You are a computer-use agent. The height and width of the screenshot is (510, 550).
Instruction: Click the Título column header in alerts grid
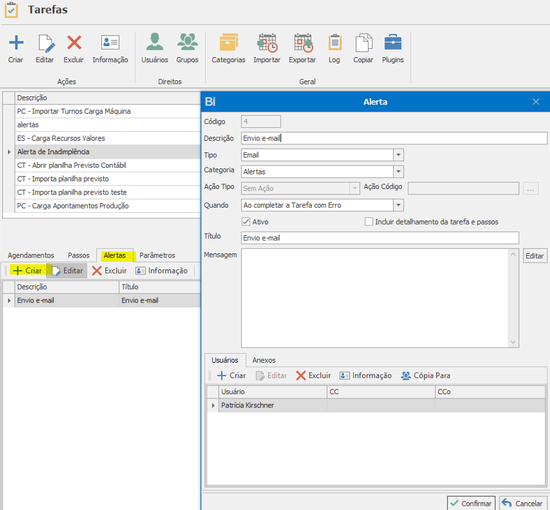click(x=160, y=287)
